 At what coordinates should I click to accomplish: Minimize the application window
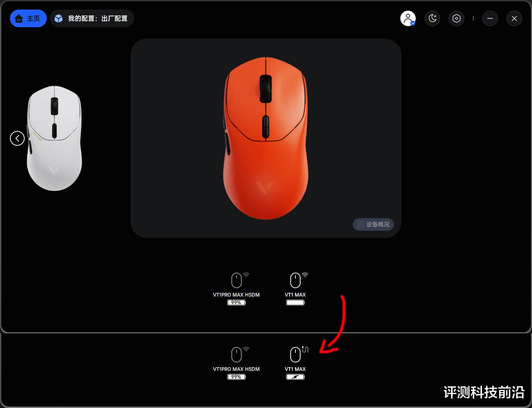pyautogui.click(x=490, y=18)
